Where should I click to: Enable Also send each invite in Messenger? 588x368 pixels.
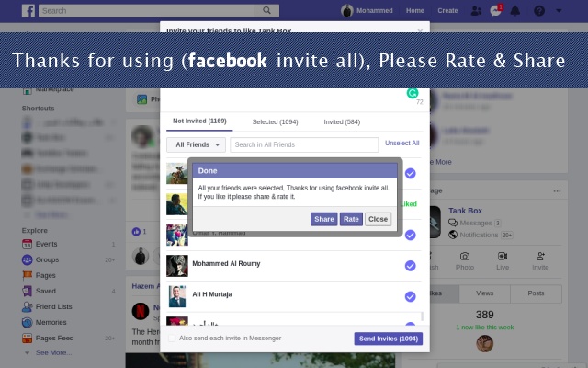click(172, 339)
